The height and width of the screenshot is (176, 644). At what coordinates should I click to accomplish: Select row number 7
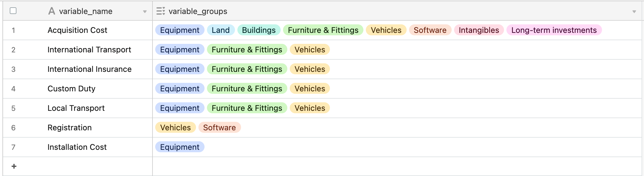[x=13, y=147]
